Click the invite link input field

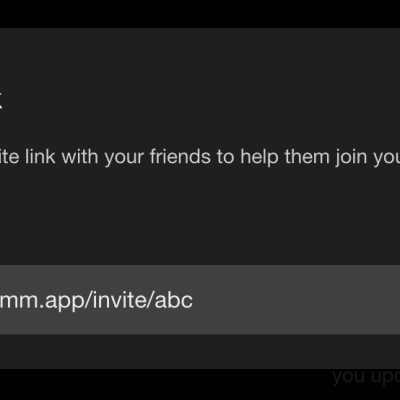(x=200, y=300)
